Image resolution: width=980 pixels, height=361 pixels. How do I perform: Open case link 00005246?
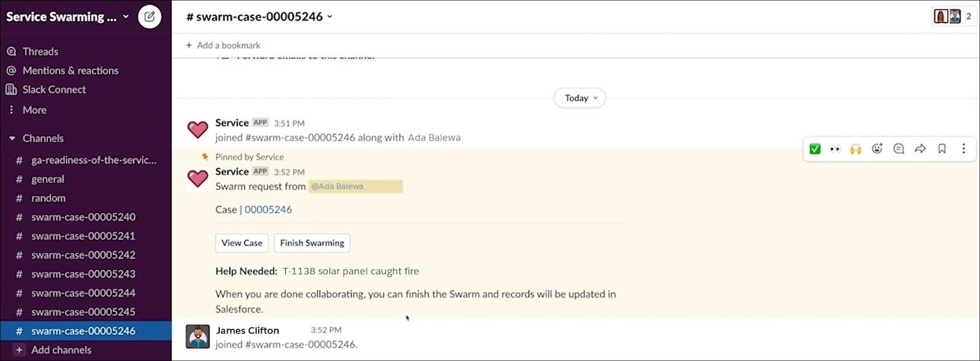(x=268, y=209)
